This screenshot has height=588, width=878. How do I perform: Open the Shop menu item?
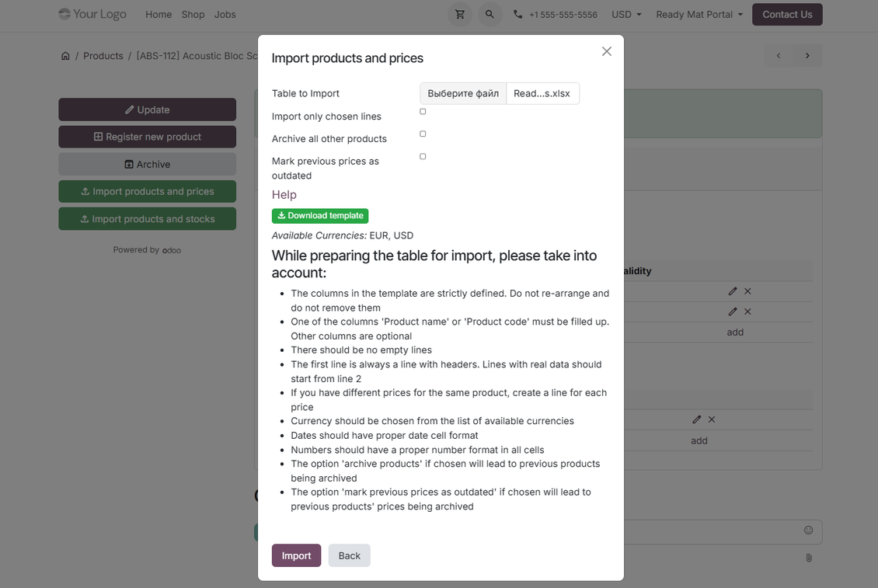point(193,15)
